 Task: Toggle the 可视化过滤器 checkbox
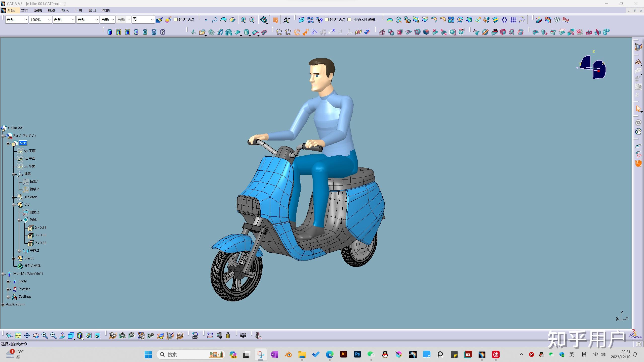349,20
